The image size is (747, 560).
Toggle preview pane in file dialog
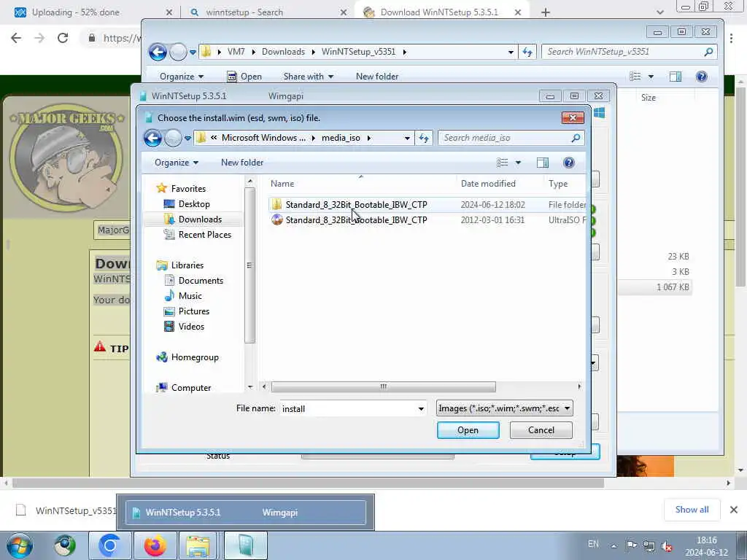click(x=542, y=163)
